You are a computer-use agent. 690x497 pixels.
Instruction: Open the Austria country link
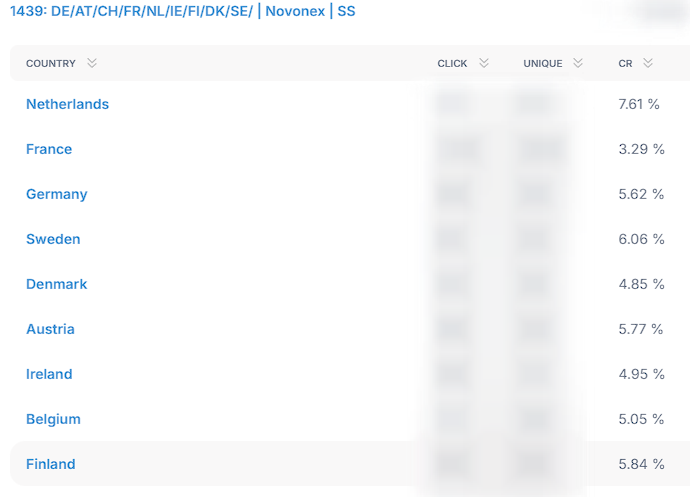50,329
